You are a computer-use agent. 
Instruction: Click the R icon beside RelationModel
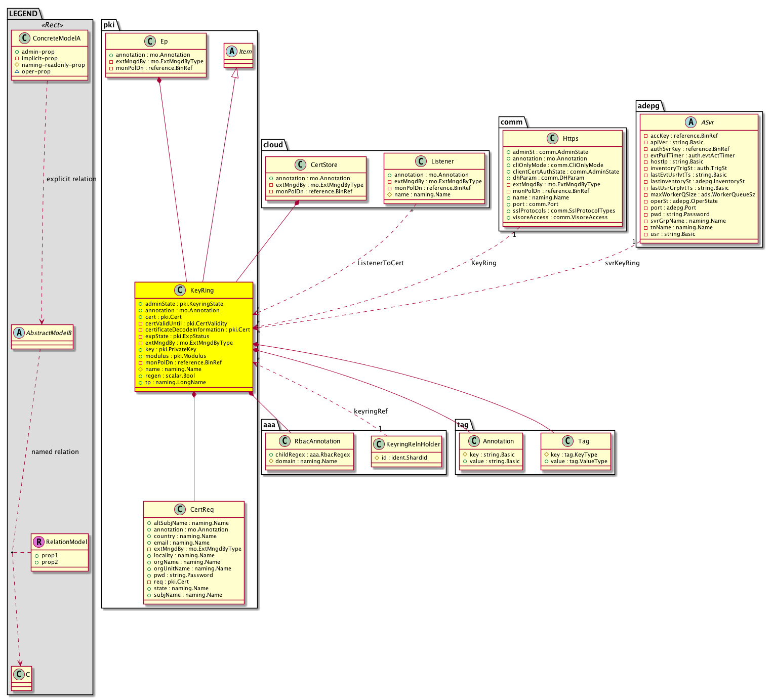38,542
